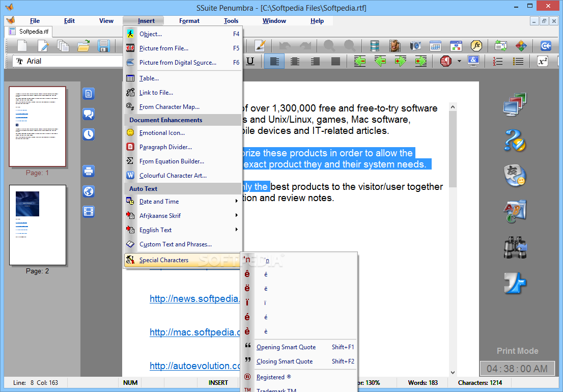Click the table grid toolbar icon
This screenshot has height=392, width=563.
coord(436,46)
